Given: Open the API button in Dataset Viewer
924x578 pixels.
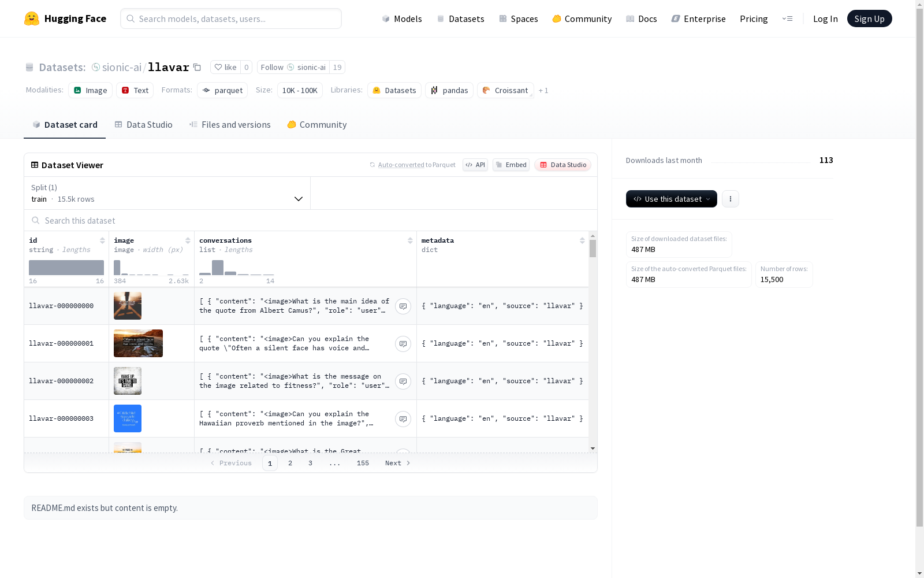Looking at the screenshot, I should (475, 165).
